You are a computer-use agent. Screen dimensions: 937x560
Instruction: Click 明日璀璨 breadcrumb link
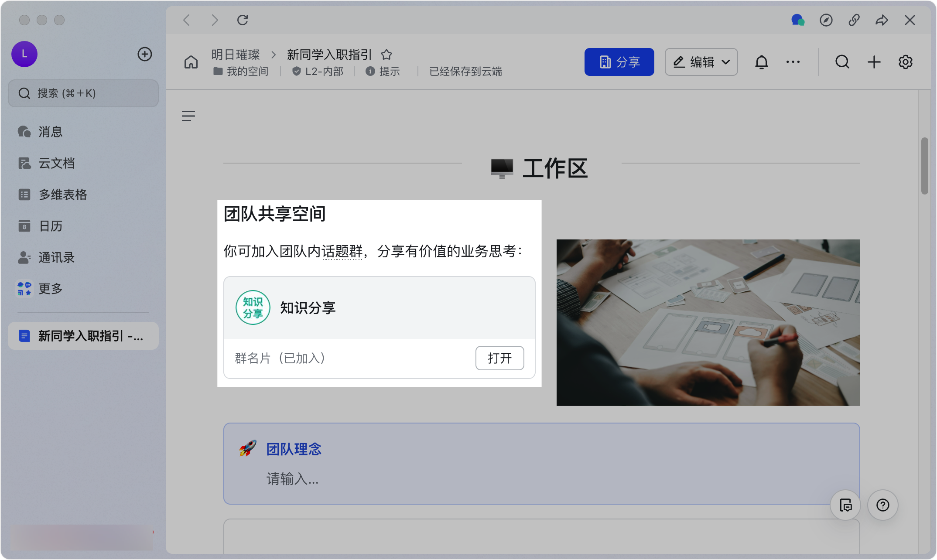click(236, 55)
